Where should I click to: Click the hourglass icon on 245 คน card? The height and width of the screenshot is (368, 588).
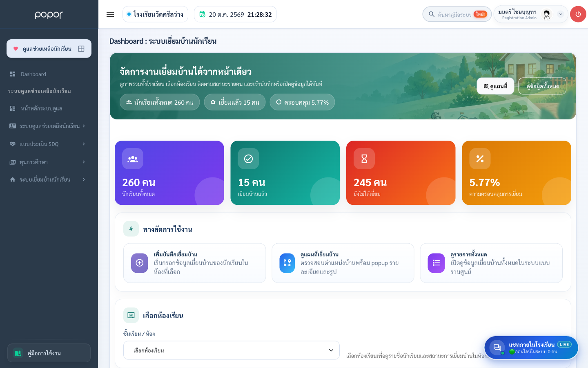(x=364, y=159)
